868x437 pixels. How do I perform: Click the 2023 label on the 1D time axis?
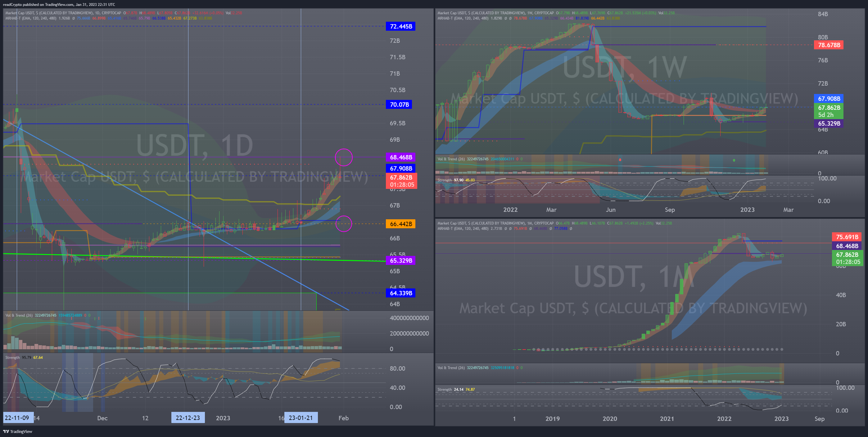pos(223,418)
